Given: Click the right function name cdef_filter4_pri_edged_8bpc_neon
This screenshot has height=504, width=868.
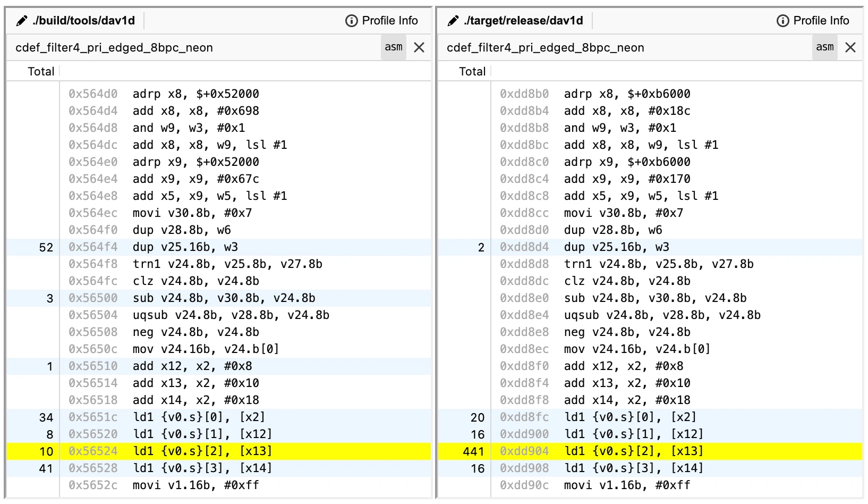Looking at the screenshot, I should tap(544, 47).
